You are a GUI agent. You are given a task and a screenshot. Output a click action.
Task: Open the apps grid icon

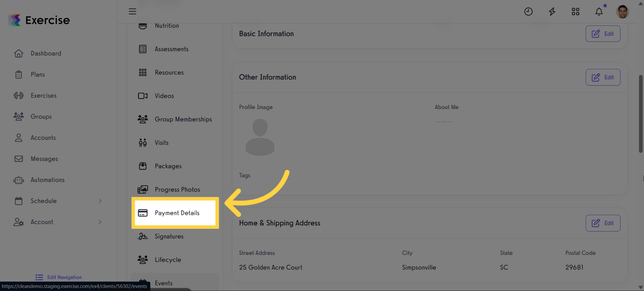[575, 11]
